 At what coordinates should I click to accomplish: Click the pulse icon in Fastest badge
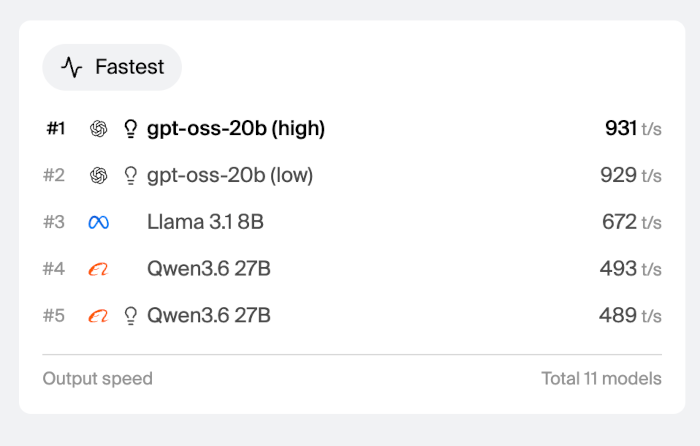pos(71,67)
